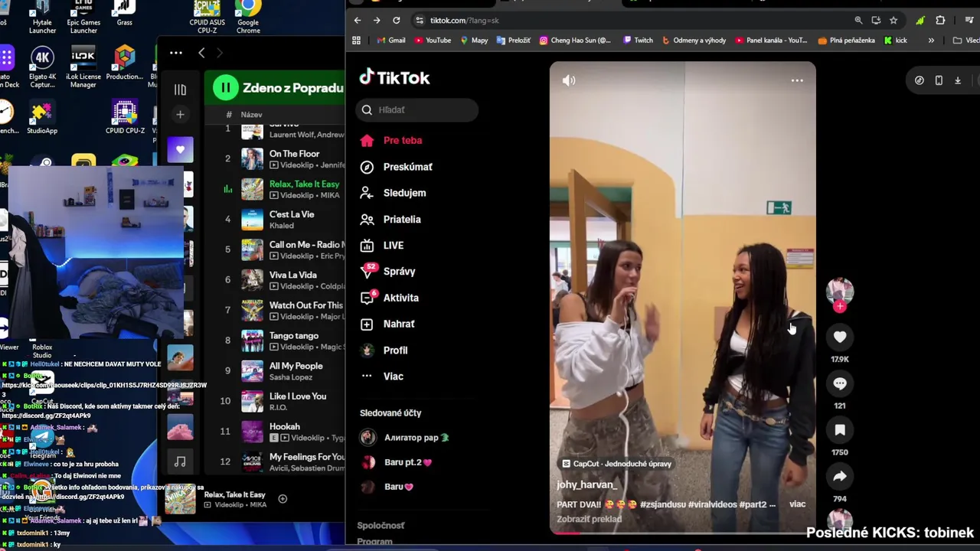The height and width of the screenshot is (551, 980).
Task: Show more bookmarks chevron
Action: [931, 41]
